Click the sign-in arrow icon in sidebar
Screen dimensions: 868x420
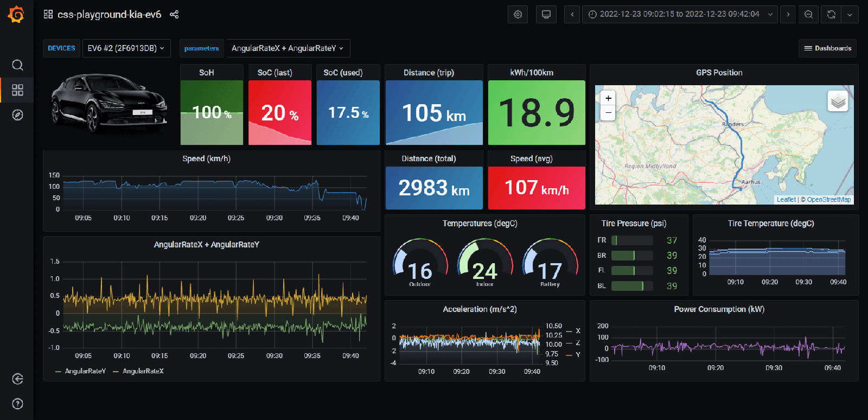tap(17, 379)
